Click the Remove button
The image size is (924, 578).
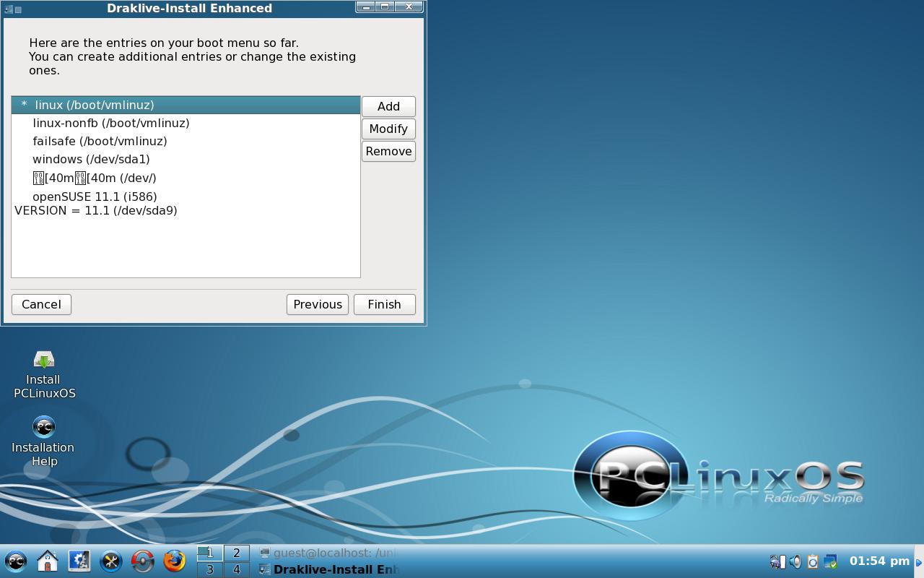coord(388,151)
